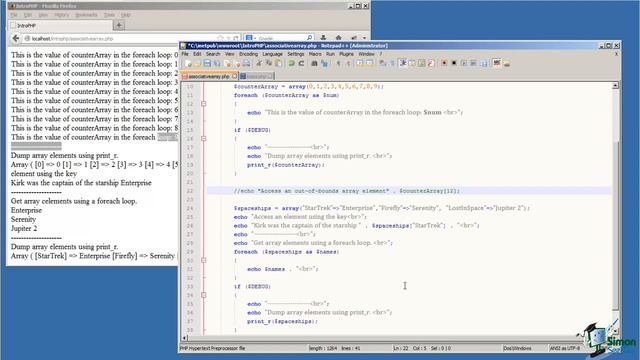Collapse the if DEBUG fold marker at line 16
The width and height of the screenshot is (640, 360).
coord(204,138)
